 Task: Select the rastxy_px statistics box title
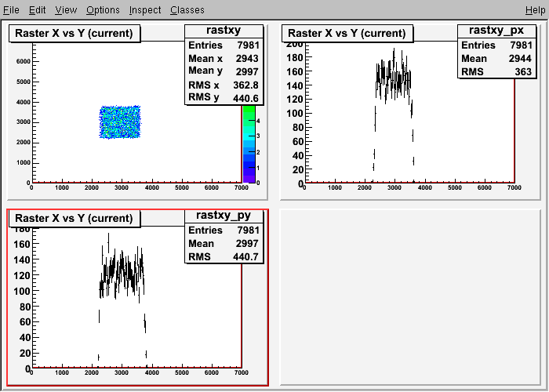tap(496, 31)
